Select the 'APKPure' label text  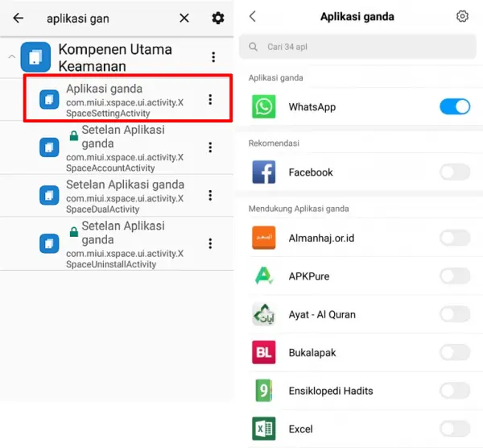(309, 276)
